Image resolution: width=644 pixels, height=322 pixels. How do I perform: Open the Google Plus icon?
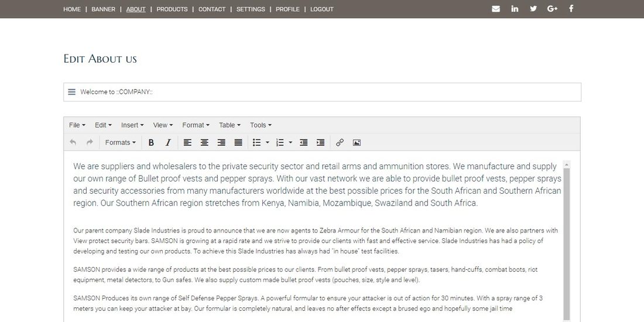[553, 9]
